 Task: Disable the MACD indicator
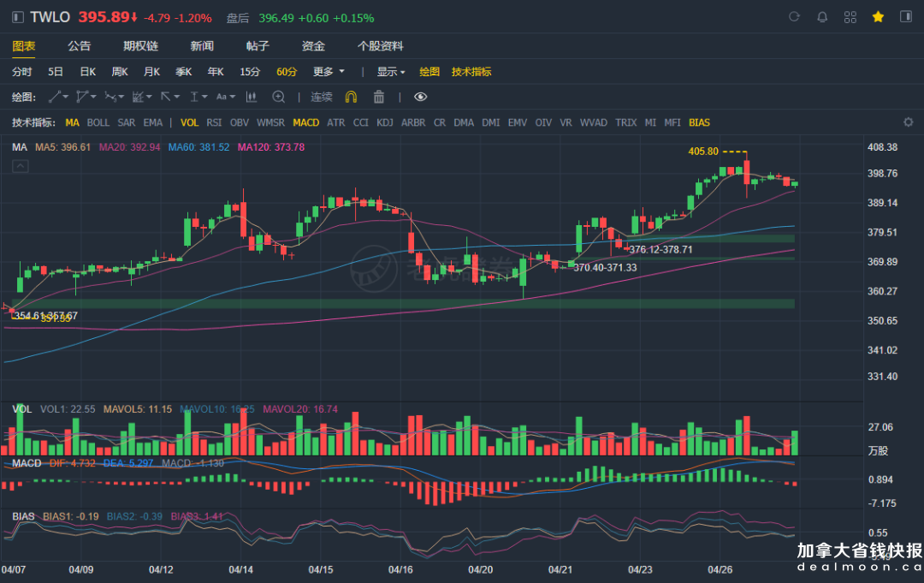pos(305,122)
